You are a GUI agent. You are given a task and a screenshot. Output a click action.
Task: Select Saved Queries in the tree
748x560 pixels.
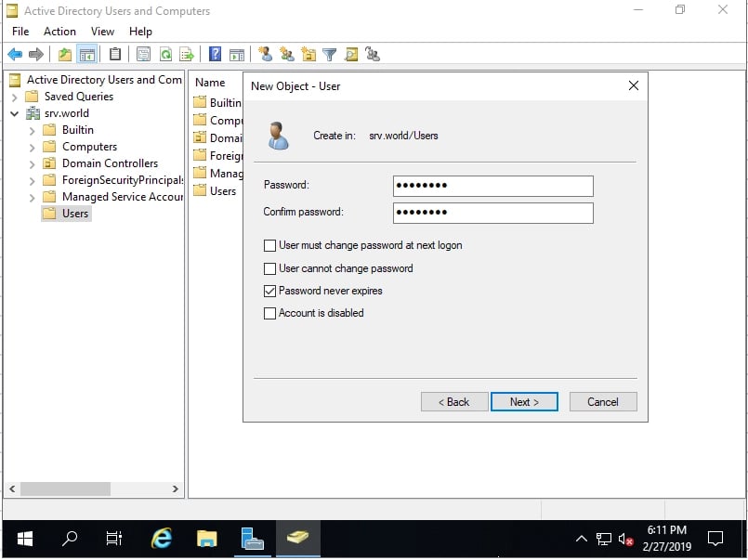(x=70, y=98)
